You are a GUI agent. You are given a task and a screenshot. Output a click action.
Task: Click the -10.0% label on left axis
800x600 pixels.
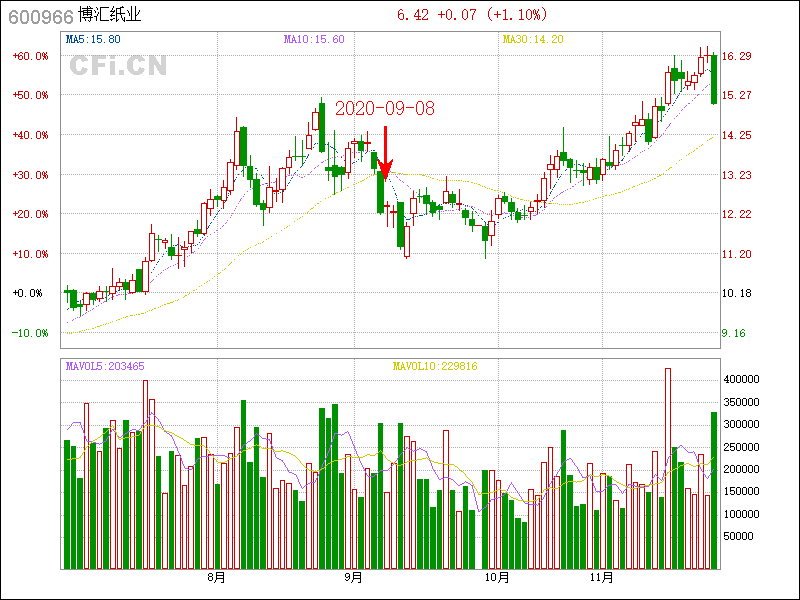coord(30,333)
